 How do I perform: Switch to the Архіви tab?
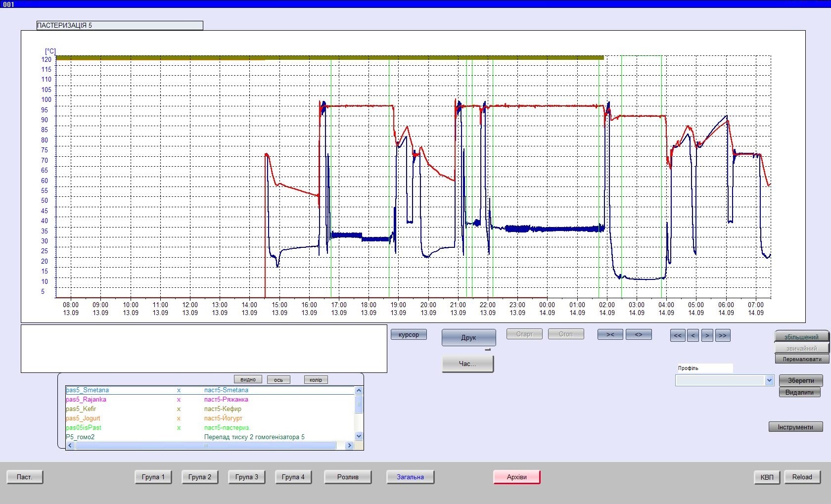point(516,477)
